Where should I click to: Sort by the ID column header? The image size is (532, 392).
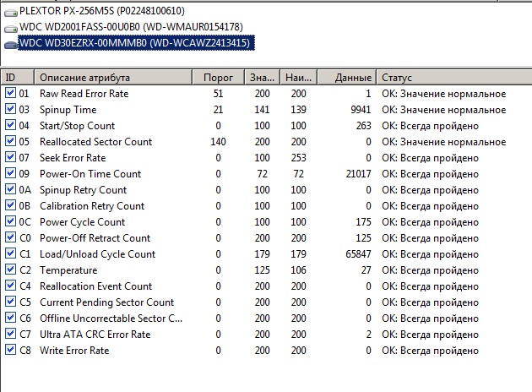[17, 77]
